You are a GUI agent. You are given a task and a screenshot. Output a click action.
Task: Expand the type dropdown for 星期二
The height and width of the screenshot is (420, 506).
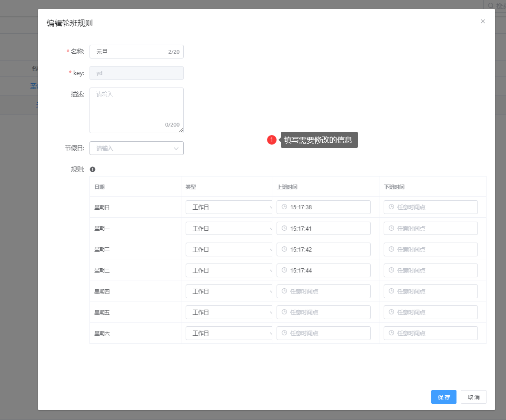(228, 249)
